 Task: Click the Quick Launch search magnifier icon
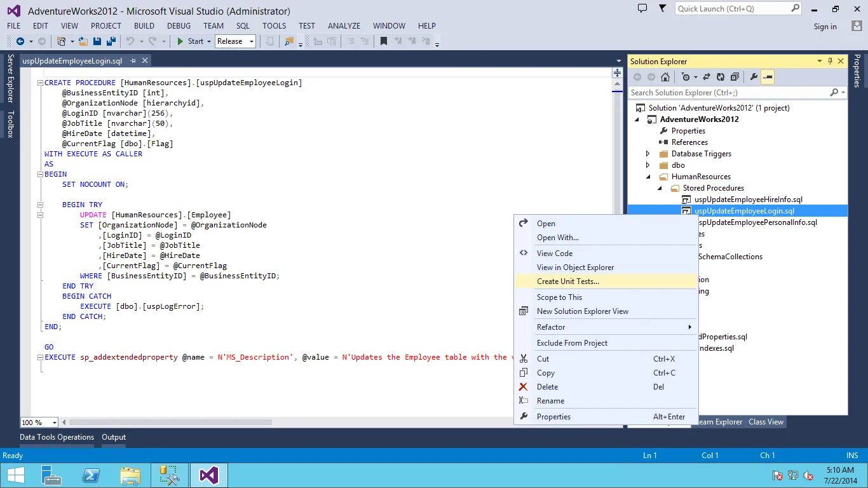[x=795, y=8]
